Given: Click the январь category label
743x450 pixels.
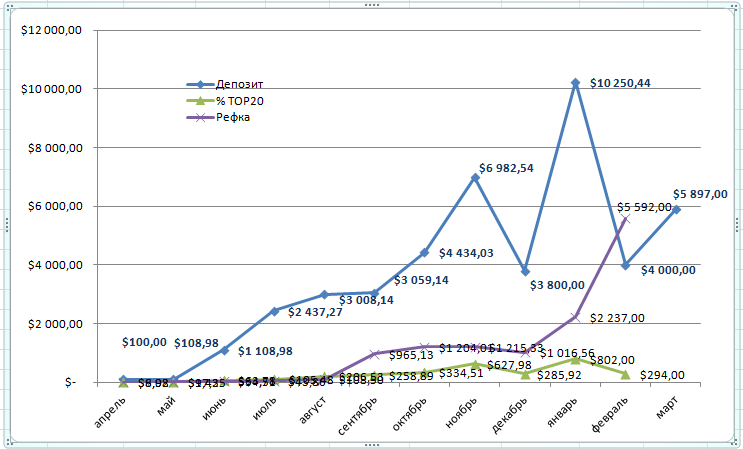Looking at the screenshot, I should point(562,412).
